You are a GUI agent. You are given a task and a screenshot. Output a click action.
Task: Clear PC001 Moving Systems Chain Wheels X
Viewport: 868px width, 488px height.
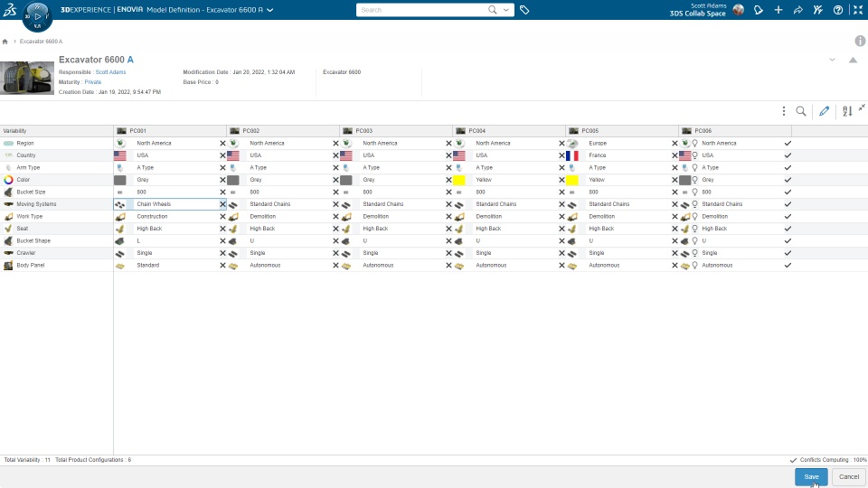pos(222,204)
